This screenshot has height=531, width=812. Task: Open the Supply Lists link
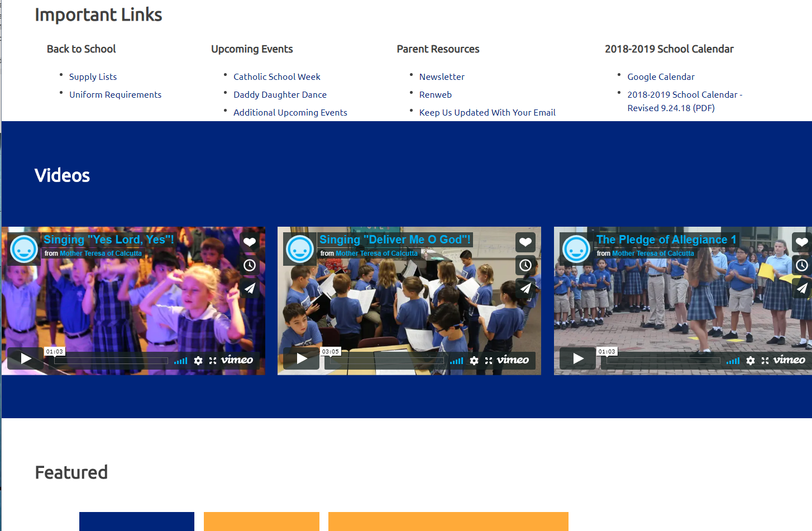(93, 77)
